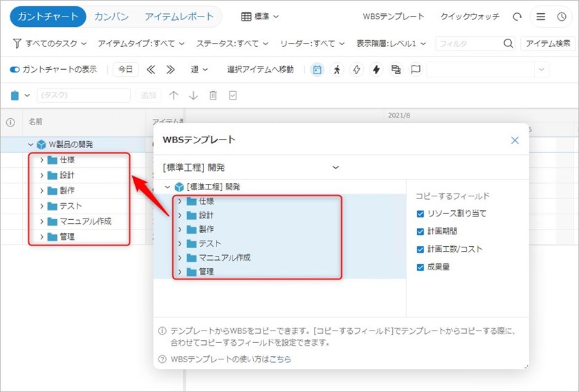
Task: Click the walking person toolbar icon
Action: (x=337, y=69)
